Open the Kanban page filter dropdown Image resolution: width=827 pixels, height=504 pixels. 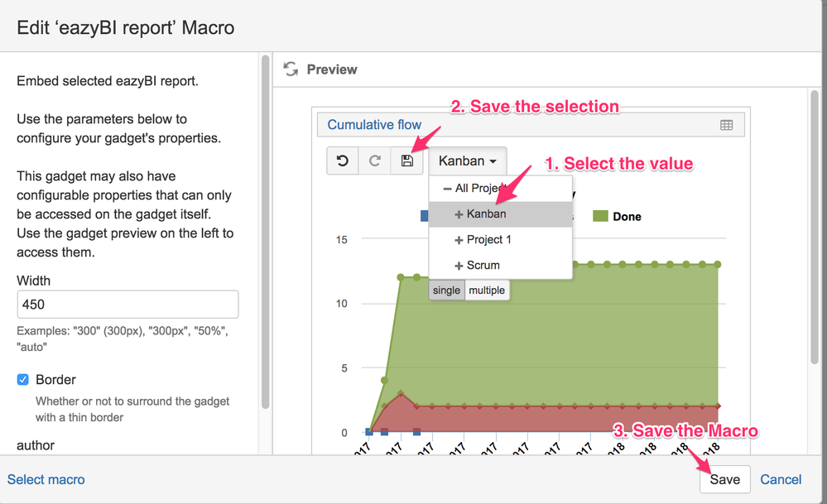coord(467,161)
